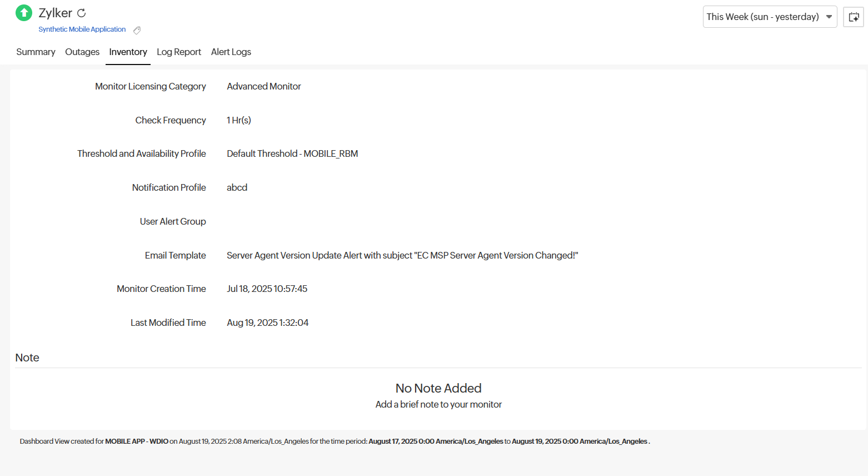Click the Advanced Monitor licensing value

(x=263, y=86)
